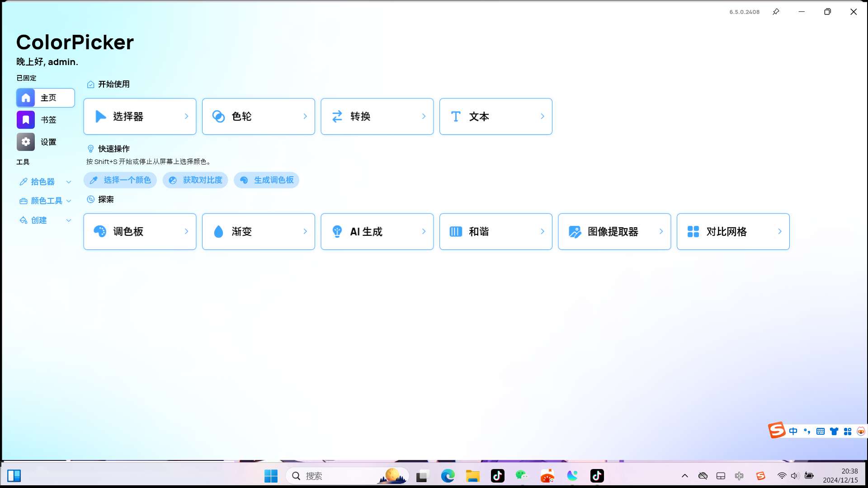Click the chevron on the 转换 card
The image size is (868, 488).
[424, 117]
